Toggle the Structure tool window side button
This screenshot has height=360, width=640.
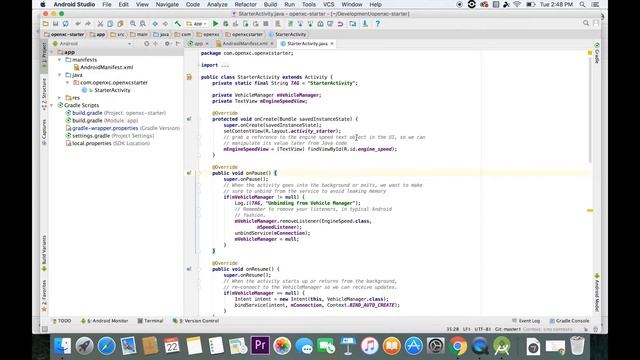point(44,94)
